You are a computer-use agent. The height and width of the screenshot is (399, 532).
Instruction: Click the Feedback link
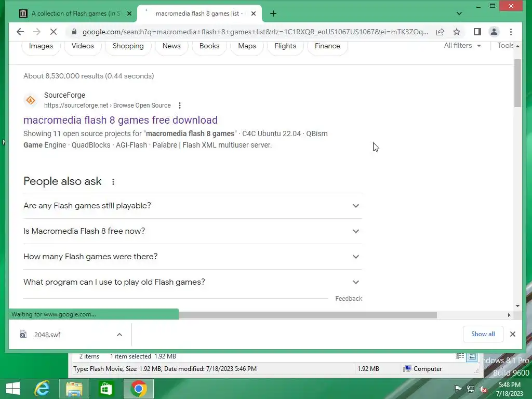(349, 299)
